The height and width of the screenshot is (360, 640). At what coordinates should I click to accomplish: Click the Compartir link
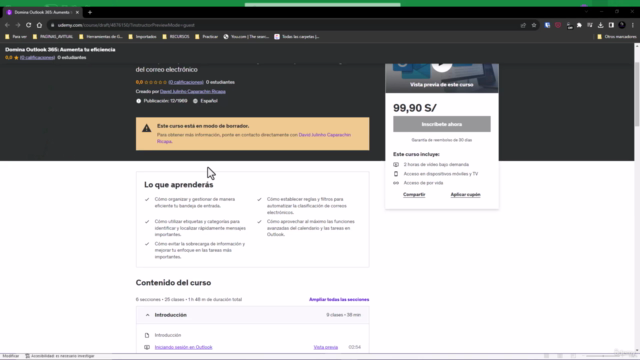tap(414, 195)
